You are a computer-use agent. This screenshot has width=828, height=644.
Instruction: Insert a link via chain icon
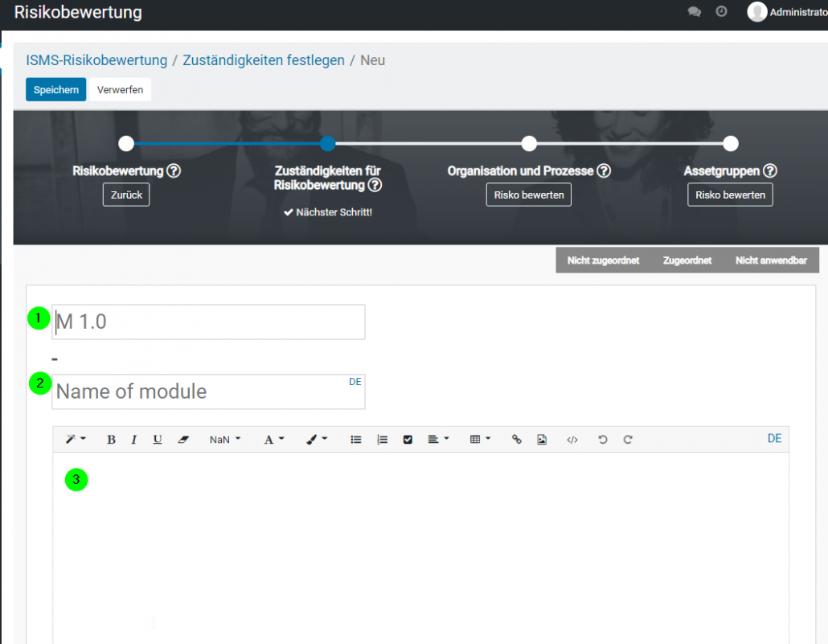(x=517, y=440)
